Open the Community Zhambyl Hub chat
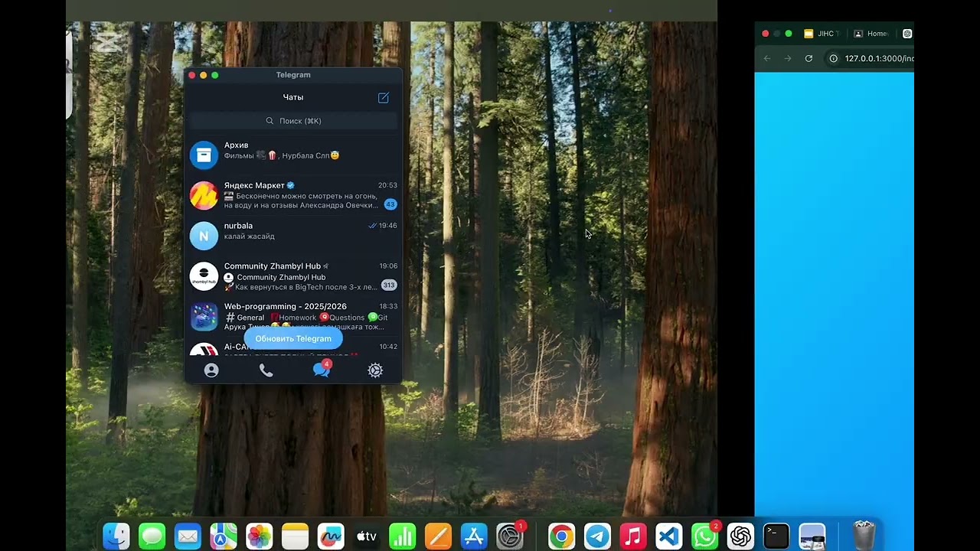980x551 pixels. coord(293,276)
